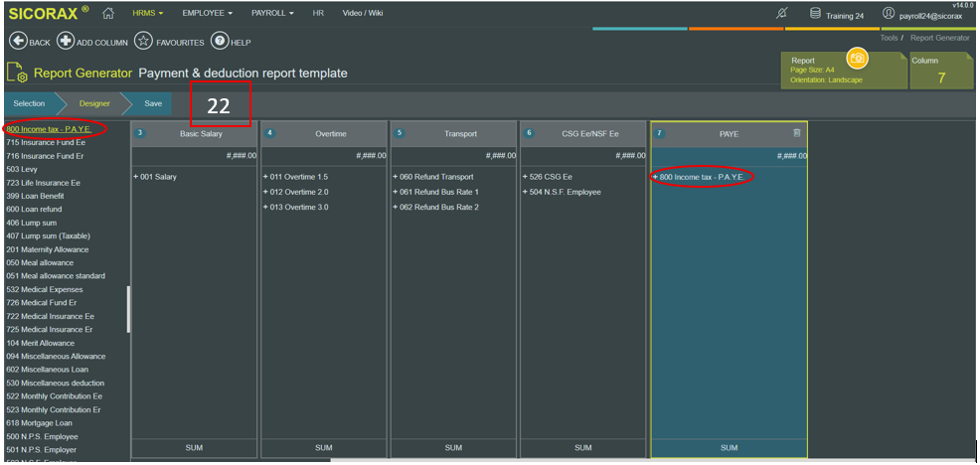Select 012 Overtime 2.0 item
The width and height of the screenshot is (980, 465).
(295, 192)
